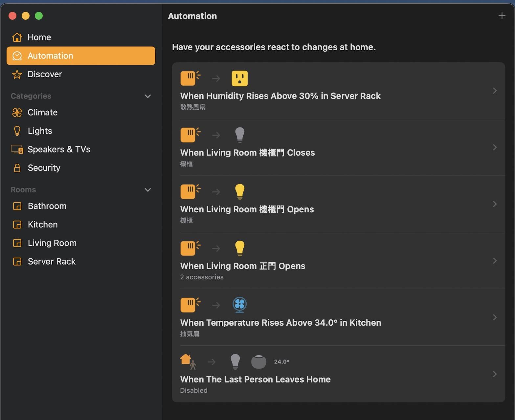Image resolution: width=515 pixels, height=420 pixels.
Task: Click the blue fan icon in temperature automation
Action: (239, 305)
